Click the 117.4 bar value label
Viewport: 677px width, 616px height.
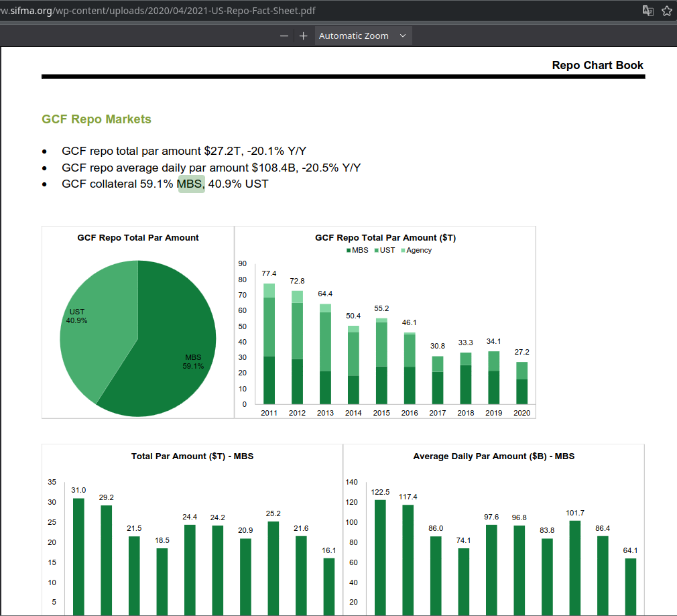click(x=408, y=497)
